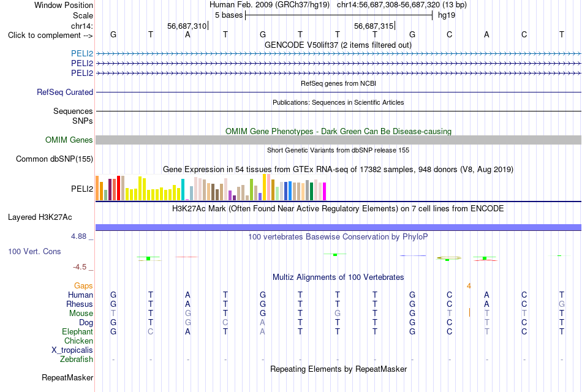The height and width of the screenshot is (392, 582).
Task: Click the orange 4 in Gaps row
Action: (x=469, y=286)
